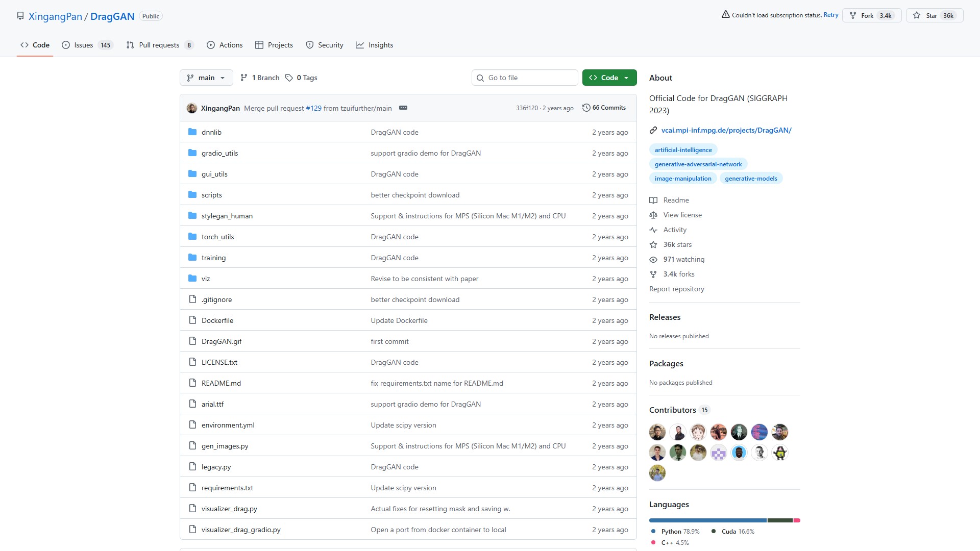Image resolution: width=980 pixels, height=551 pixels.
Task: Expand commit message ellipsis button
Action: click(x=403, y=108)
